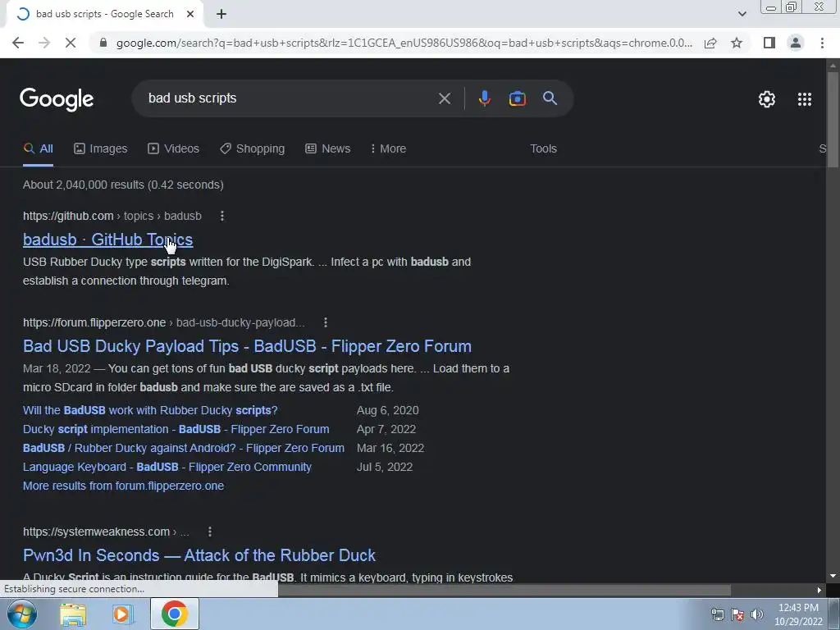Open options for the forum.flipperzero.one result
This screenshot has height=630, width=840.
[325, 322]
